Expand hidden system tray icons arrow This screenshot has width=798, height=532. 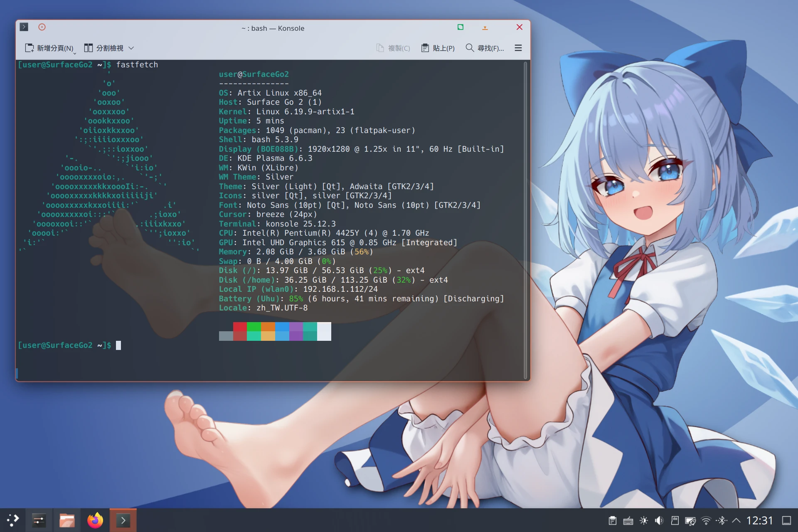[x=736, y=520]
